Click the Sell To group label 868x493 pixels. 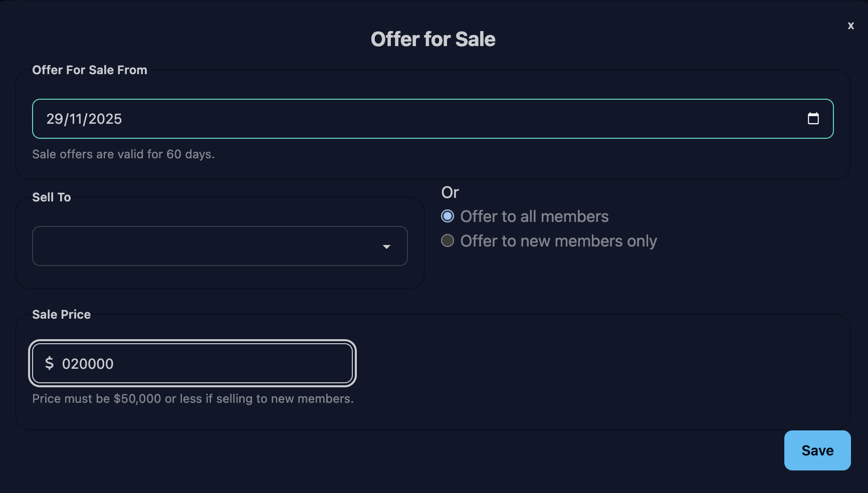click(x=52, y=197)
